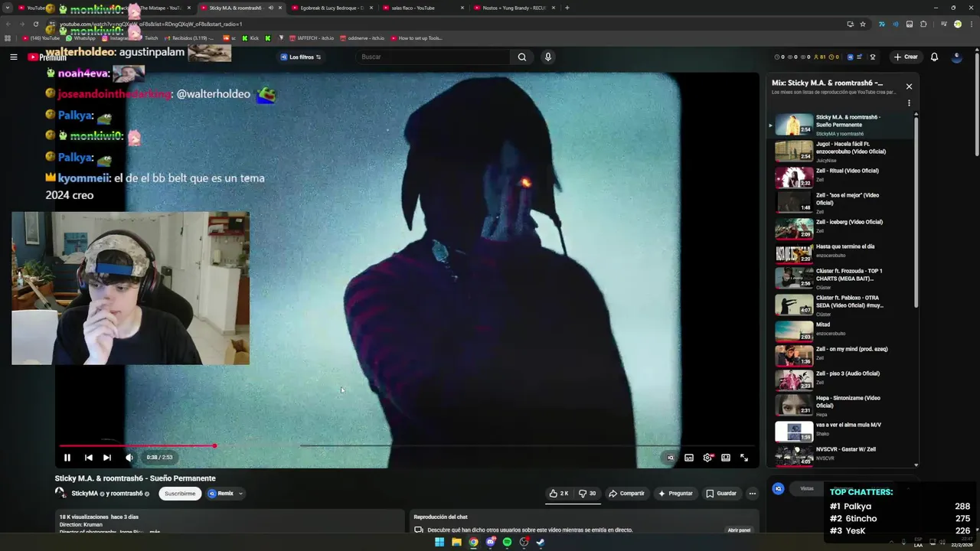Screen dimensions: 980x551
Task: Close the Mix playlist panel
Action: tap(909, 86)
